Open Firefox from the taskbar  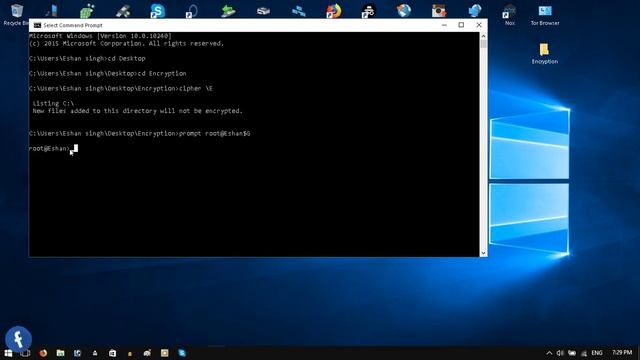tap(43, 353)
